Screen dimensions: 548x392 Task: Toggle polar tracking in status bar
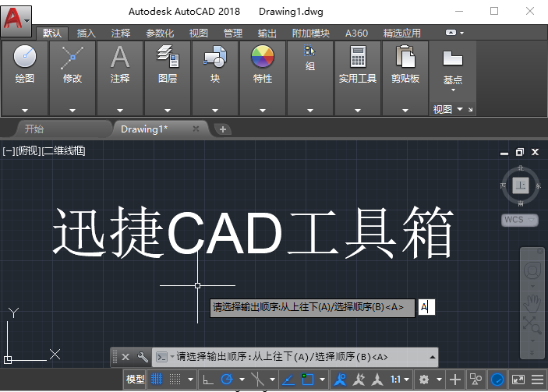click(227, 380)
